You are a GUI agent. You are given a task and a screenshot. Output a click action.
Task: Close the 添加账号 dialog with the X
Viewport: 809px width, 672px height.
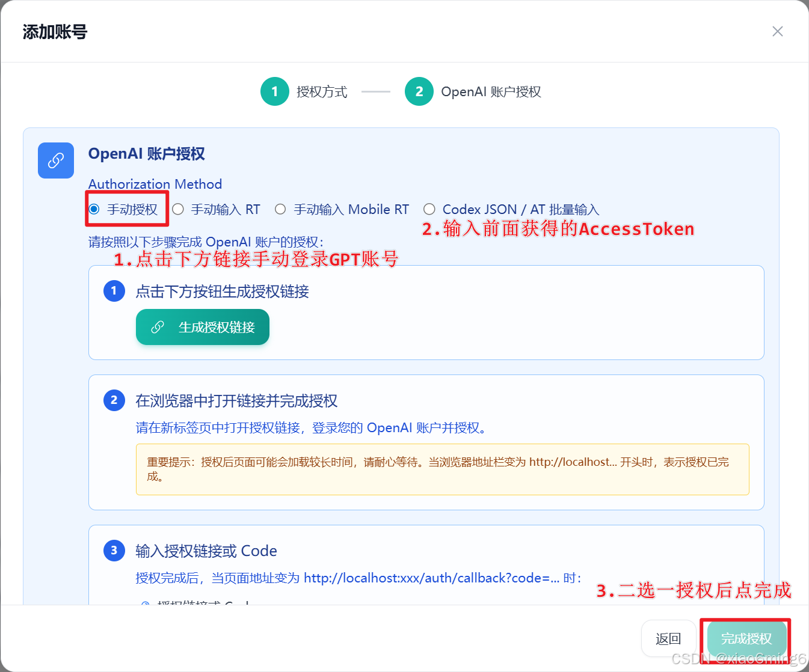(777, 31)
